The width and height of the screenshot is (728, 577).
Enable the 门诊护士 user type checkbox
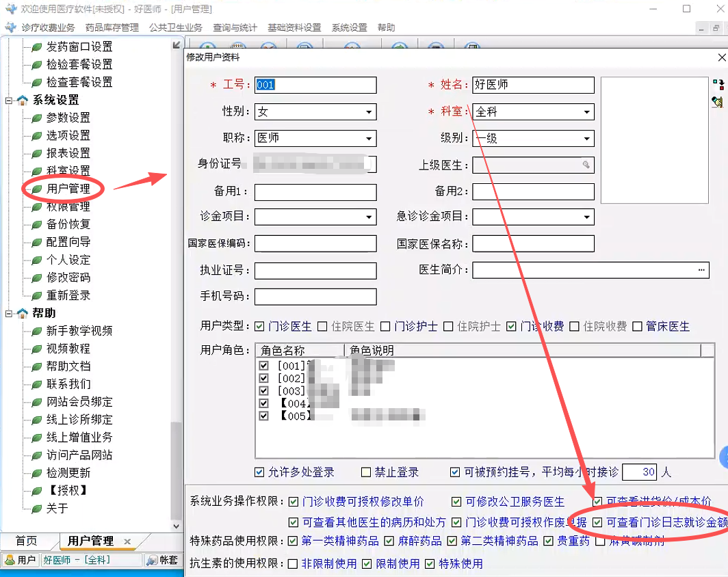point(386,327)
